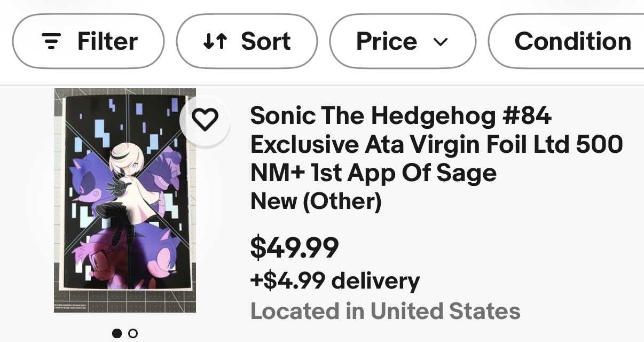Viewport: 644px width, 342px height.
Task: Click "NM+ 1st App Of Sage" text
Action: coord(373,173)
